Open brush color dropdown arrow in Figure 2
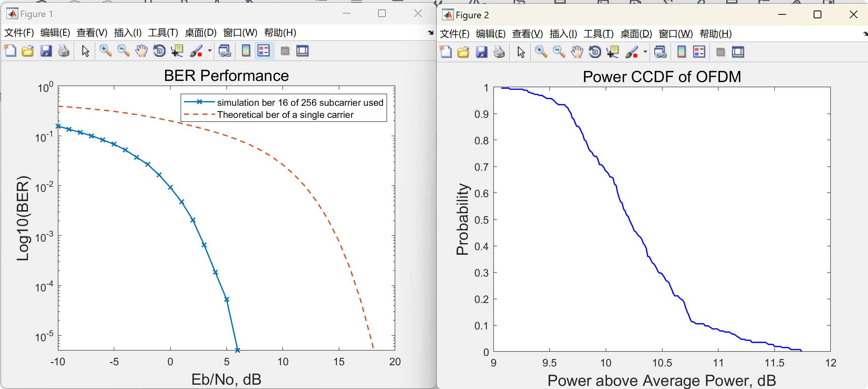 pos(645,52)
